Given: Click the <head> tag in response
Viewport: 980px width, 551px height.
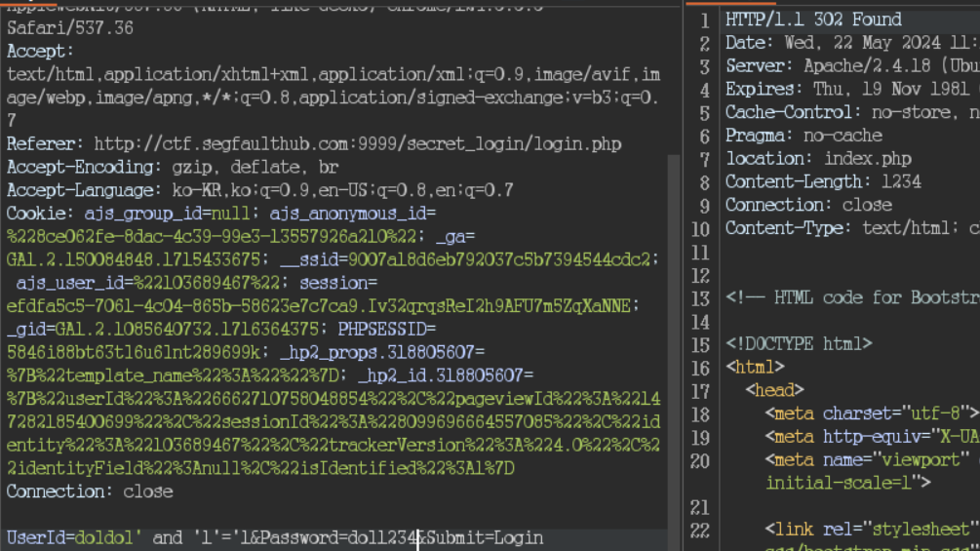Looking at the screenshot, I should [774, 390].
